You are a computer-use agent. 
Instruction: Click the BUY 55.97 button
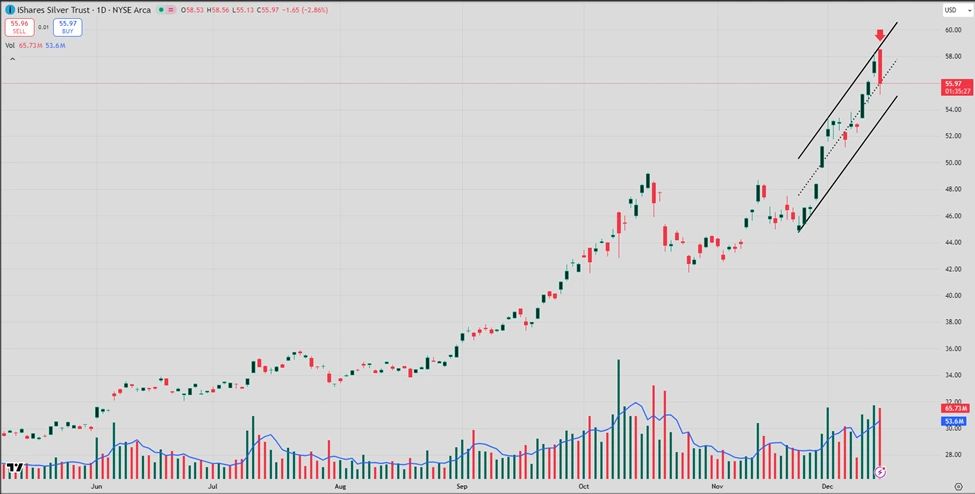(66, 28)
